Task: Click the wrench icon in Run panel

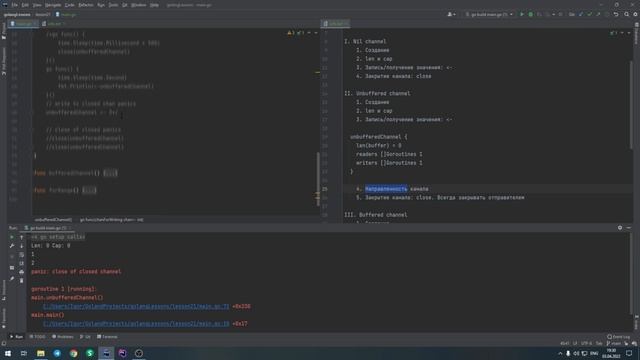Action: tap(12, 246)
